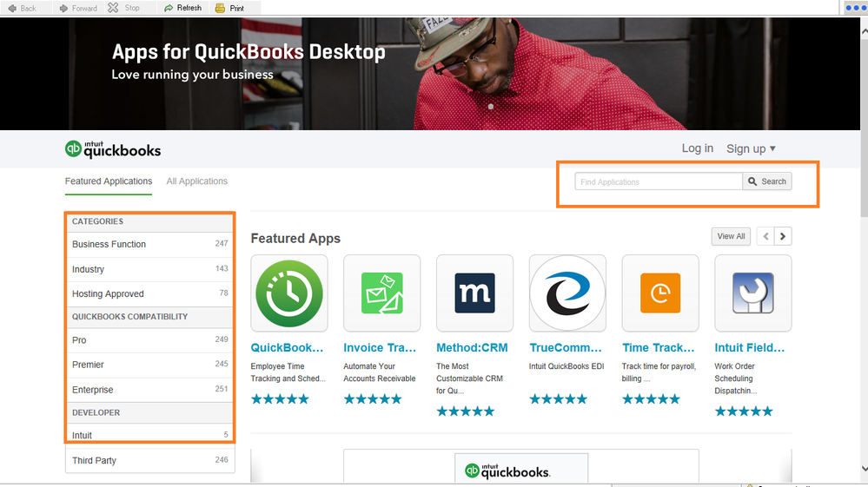Click the 'Employee Time Tracking and Sched...' description

tap(288, 372)
